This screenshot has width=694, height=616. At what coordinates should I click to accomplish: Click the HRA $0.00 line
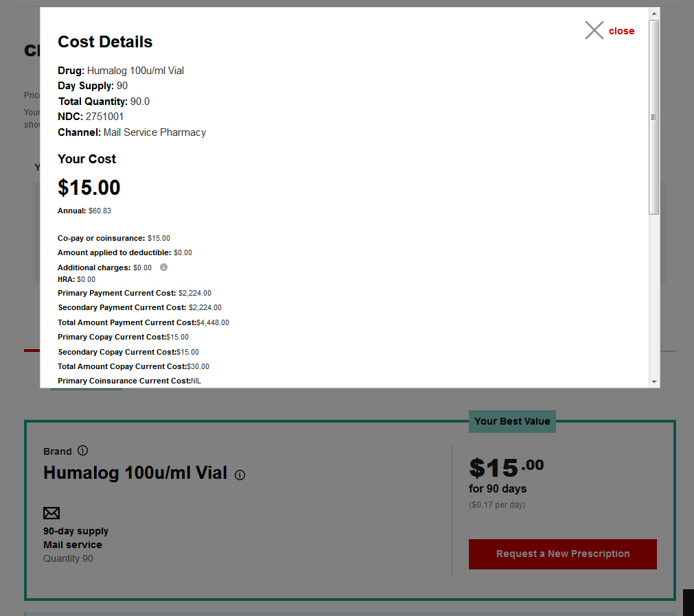[76, 279]
